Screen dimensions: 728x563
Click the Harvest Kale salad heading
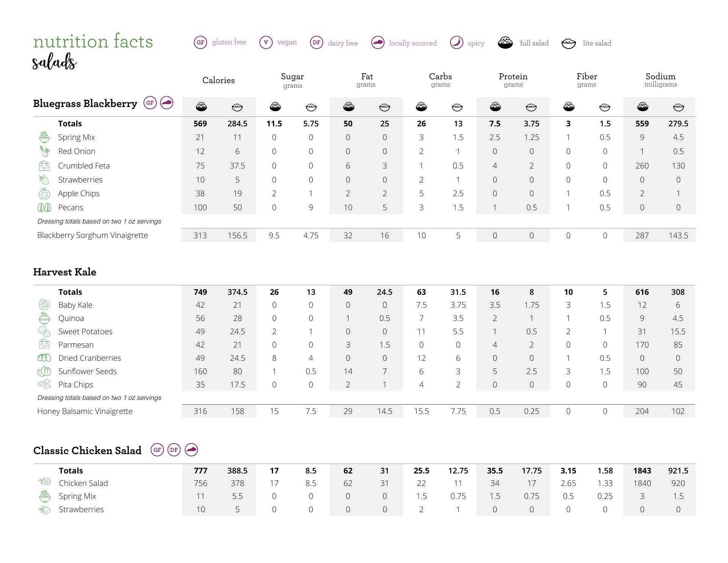[x=64, y=272]
